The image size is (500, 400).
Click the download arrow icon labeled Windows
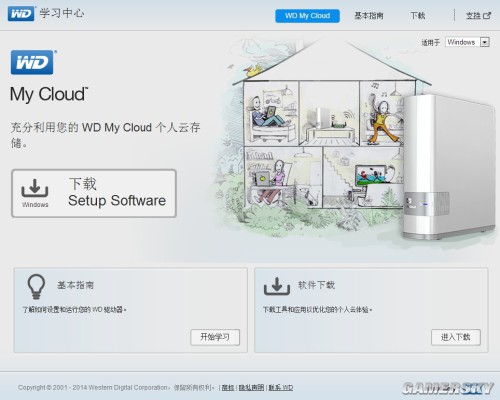(35, 188)
